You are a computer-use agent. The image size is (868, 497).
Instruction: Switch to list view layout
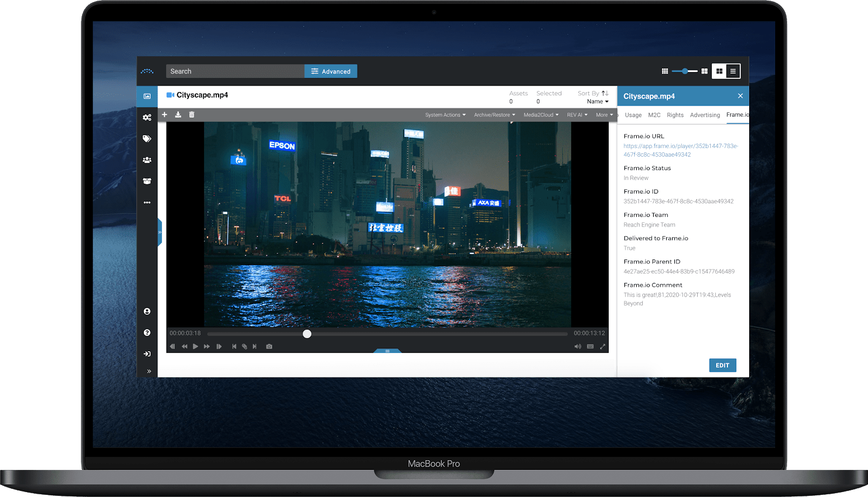tap(733, 71)
